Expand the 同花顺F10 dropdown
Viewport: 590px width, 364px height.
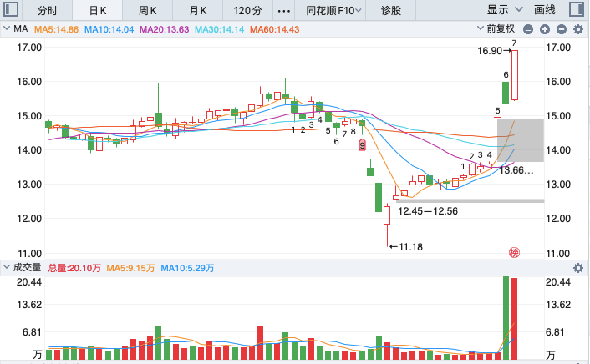coord(333,11)
